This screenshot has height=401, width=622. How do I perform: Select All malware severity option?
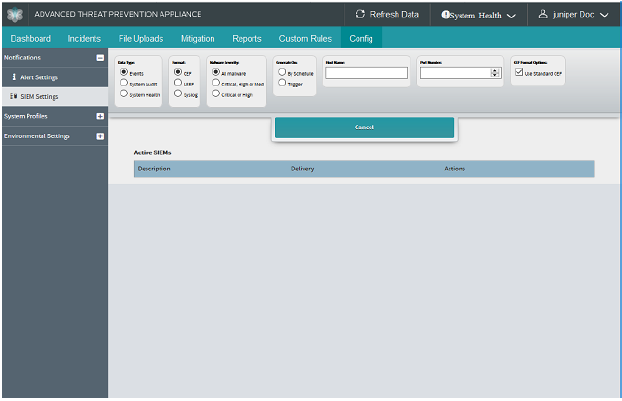[216, 72]
